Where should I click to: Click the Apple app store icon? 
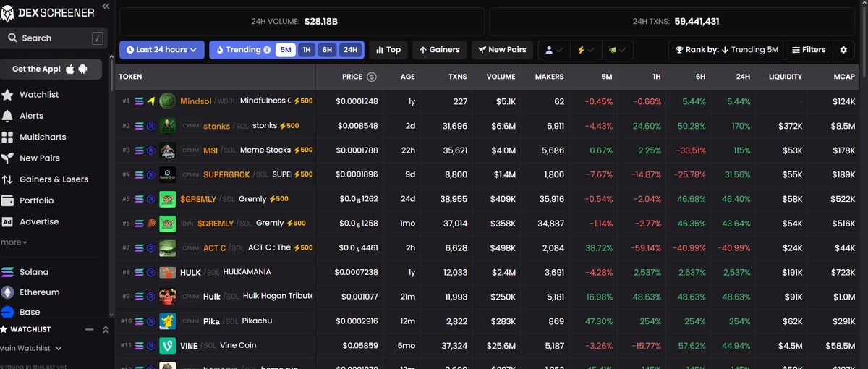pyautogui.click(x=70, y=69)
